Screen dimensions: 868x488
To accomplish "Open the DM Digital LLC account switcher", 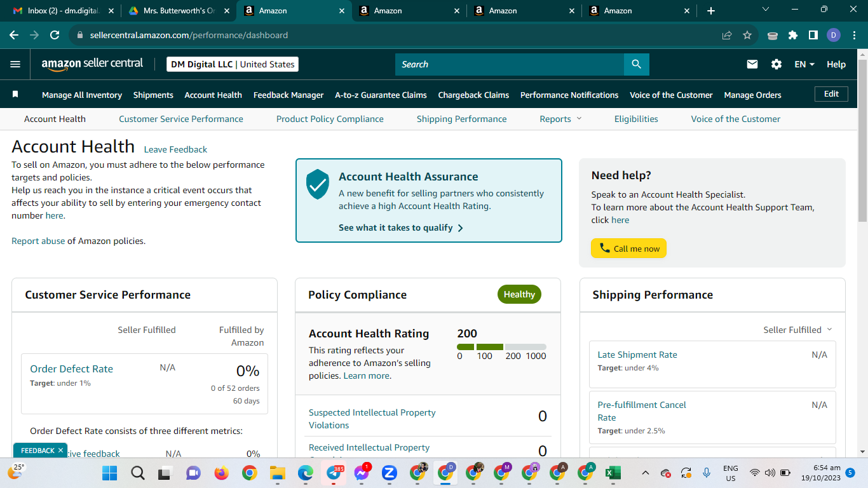I will pos(233,64).
